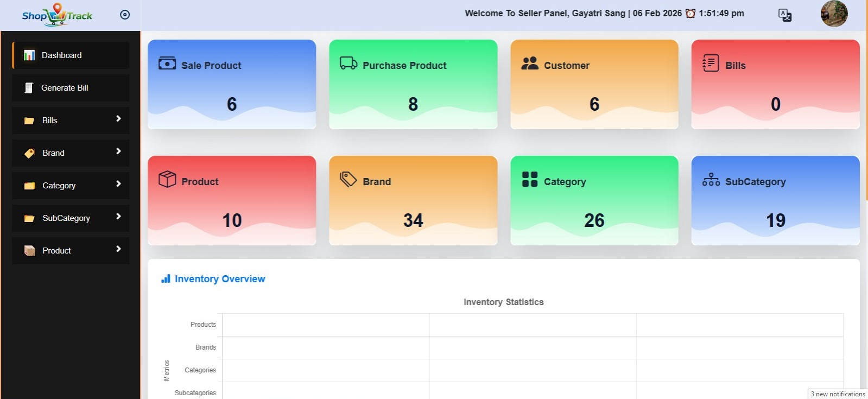Expand the Bills submenu chevron

click(118, 119)
